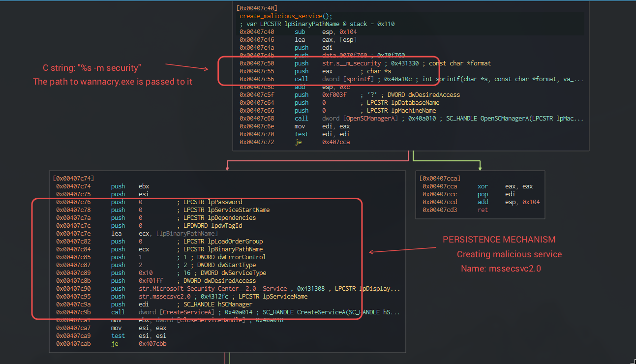Select the create_malicious_service() function name
Viewport: 636px width, 364px height.
(x=286, y=16)
